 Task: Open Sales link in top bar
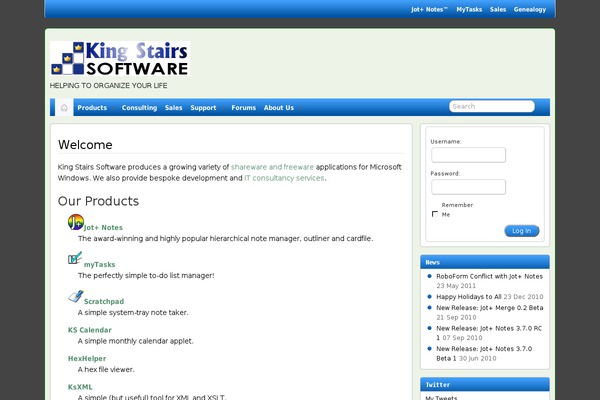click(498, 9)
